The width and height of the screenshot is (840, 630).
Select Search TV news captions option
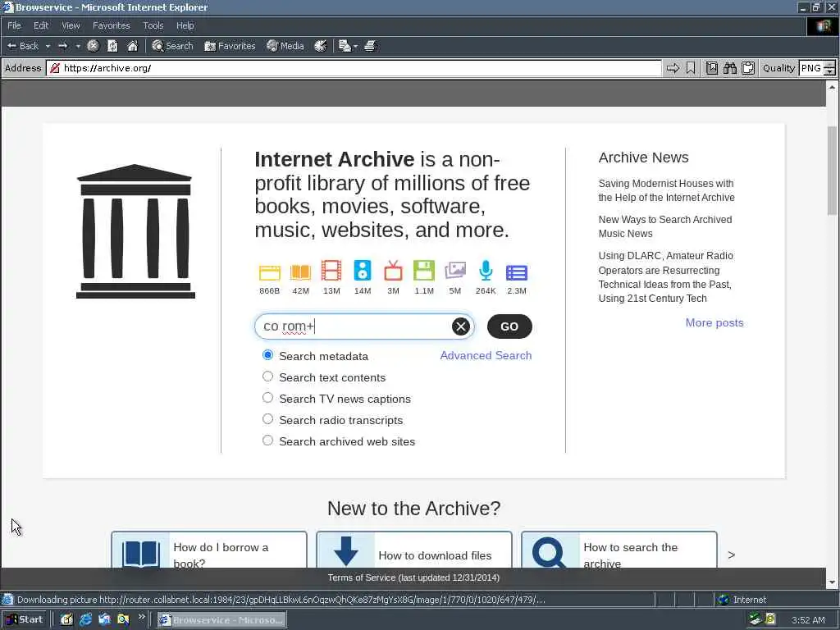tap(268, 398)
